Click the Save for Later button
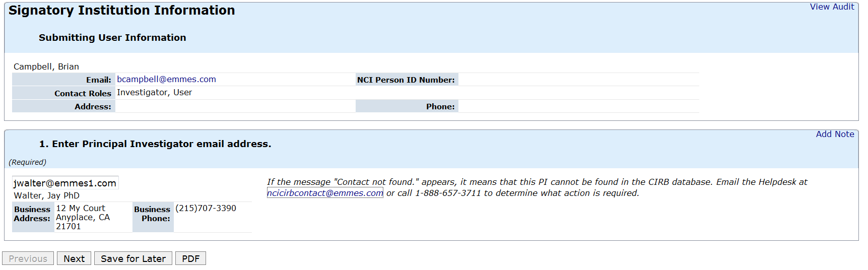 coord(133,259)
